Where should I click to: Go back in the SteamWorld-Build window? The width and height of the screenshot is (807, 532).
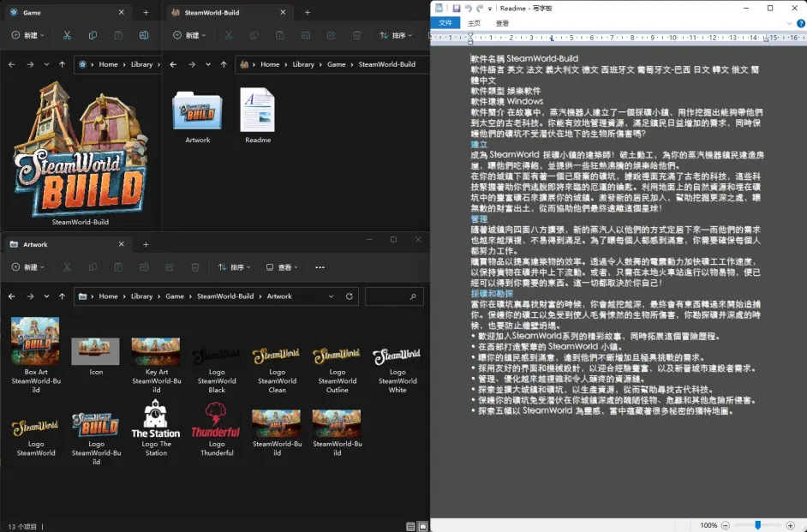tap(173, 64)
